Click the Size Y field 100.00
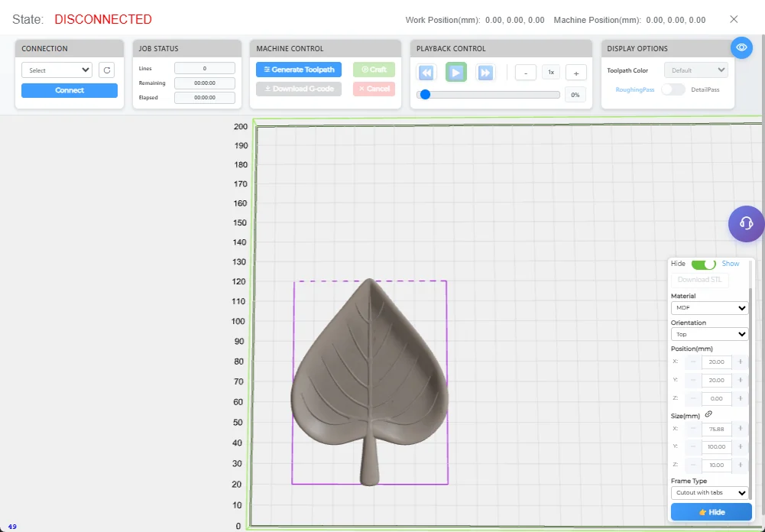The height and width of the screenshot is (532, 765). click(717, 446)
